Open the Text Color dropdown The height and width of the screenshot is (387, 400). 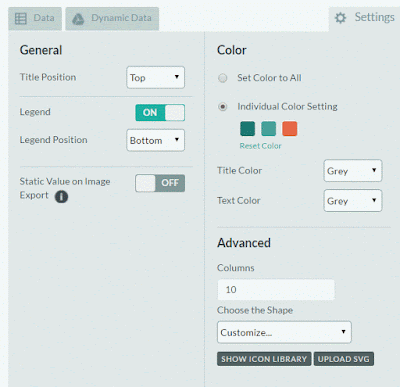(353, 201)
